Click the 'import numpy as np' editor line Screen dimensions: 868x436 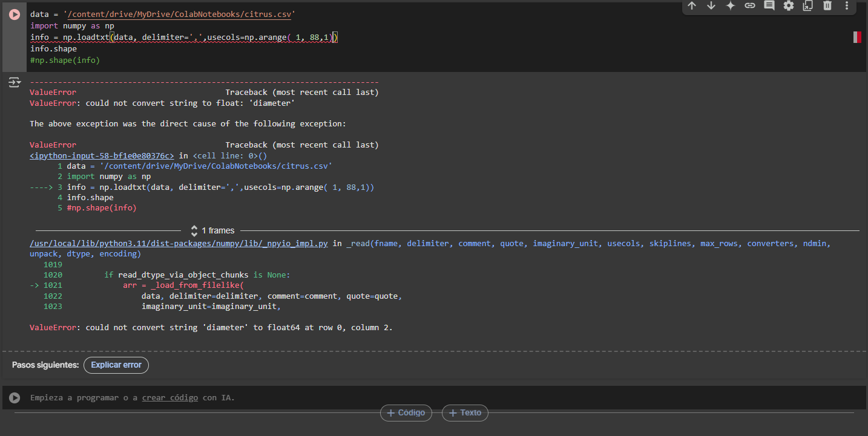(72, 26)
